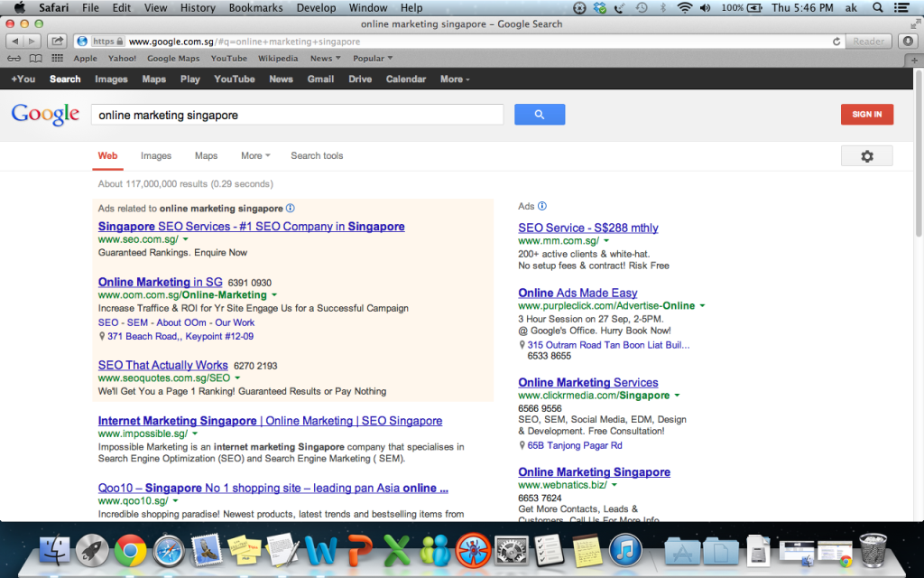Open 'Online Ads Made Easy' ad link

(577, 293)
